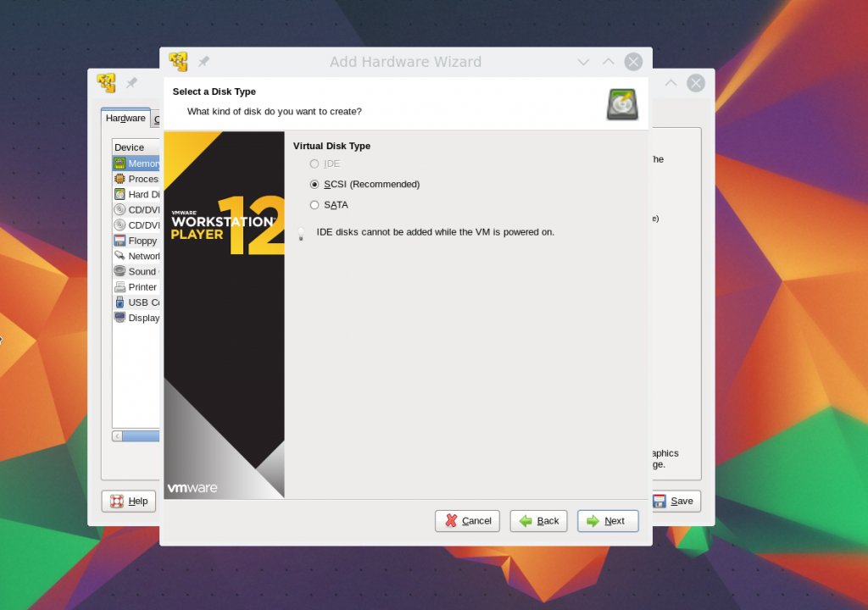Select the Memory device icon
The image size is (868, 610).
click(120, 164)
